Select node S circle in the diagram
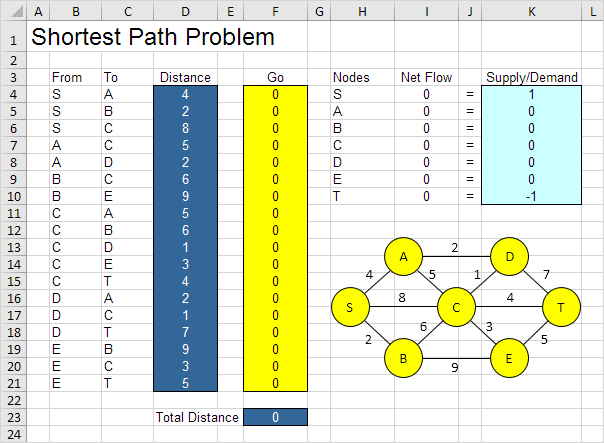Viewport: 604px width, 443px height. pyautogui.click(x=350, y=307)
